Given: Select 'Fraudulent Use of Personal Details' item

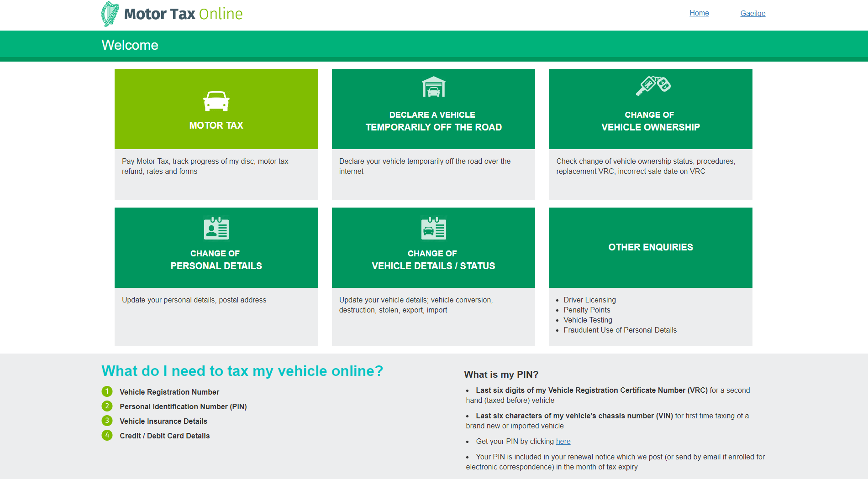Looking at the screenshot, I should click(620, 330).
